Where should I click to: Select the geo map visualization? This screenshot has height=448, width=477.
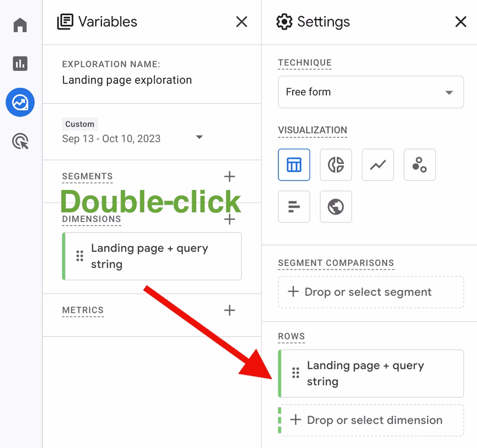point(336,207)
